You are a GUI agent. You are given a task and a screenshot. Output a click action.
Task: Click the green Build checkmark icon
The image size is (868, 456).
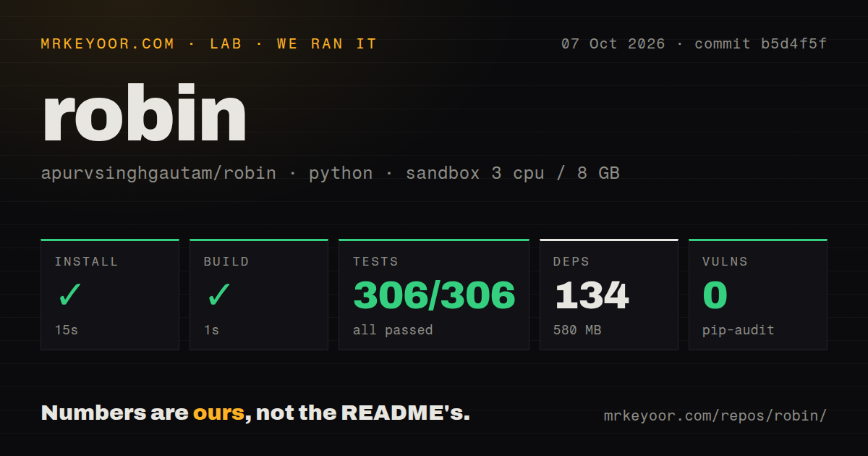[x=219, y=295]
